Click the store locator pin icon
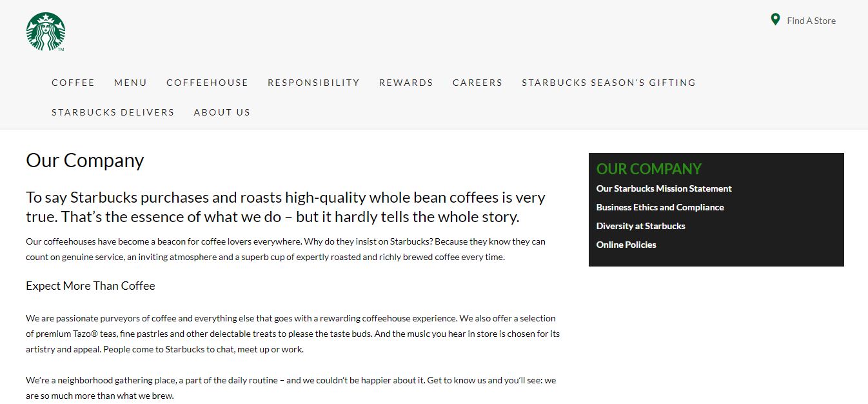 click(775, 19)
